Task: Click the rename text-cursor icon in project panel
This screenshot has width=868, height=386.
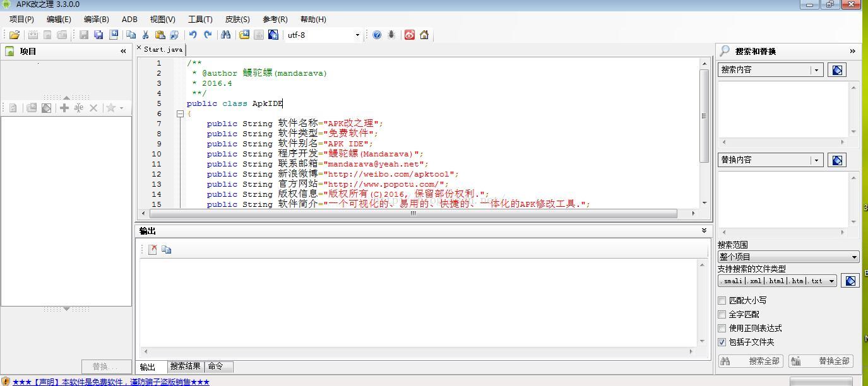Action: tap(79, 108)
